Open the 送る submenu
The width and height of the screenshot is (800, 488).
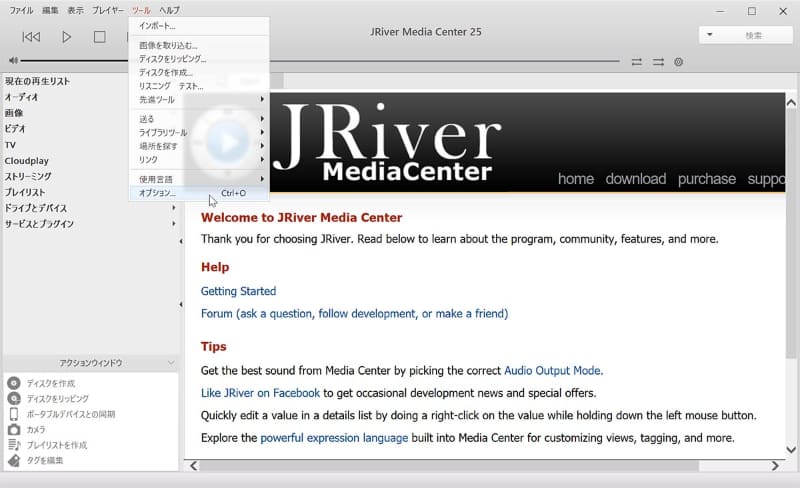tap(199, 119)
